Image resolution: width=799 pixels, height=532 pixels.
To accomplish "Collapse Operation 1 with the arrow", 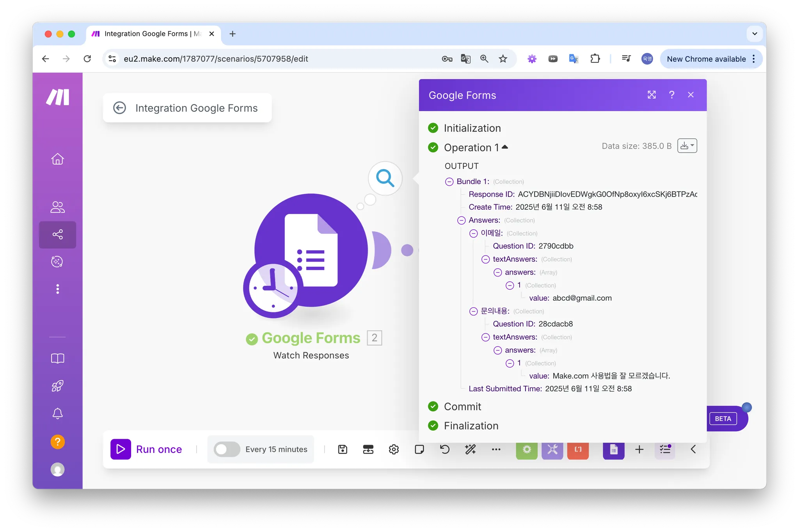I will pyautogui.click(x=505, y=147).
